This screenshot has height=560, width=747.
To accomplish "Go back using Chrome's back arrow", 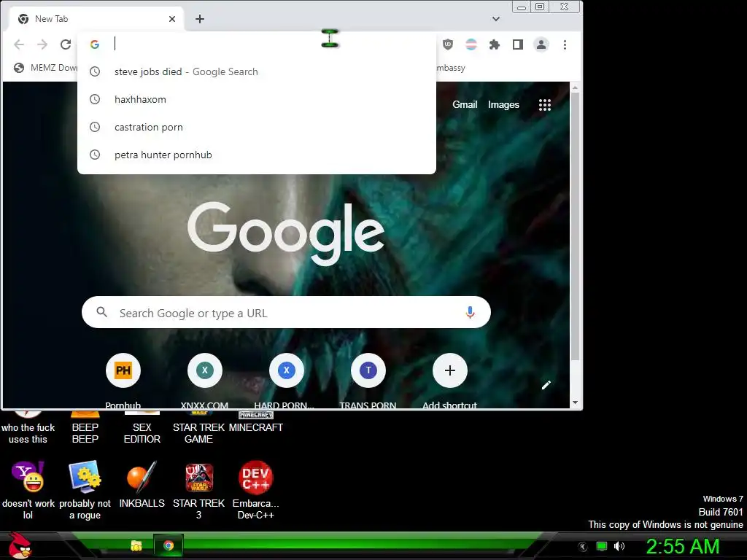I will tap(19, 44).
